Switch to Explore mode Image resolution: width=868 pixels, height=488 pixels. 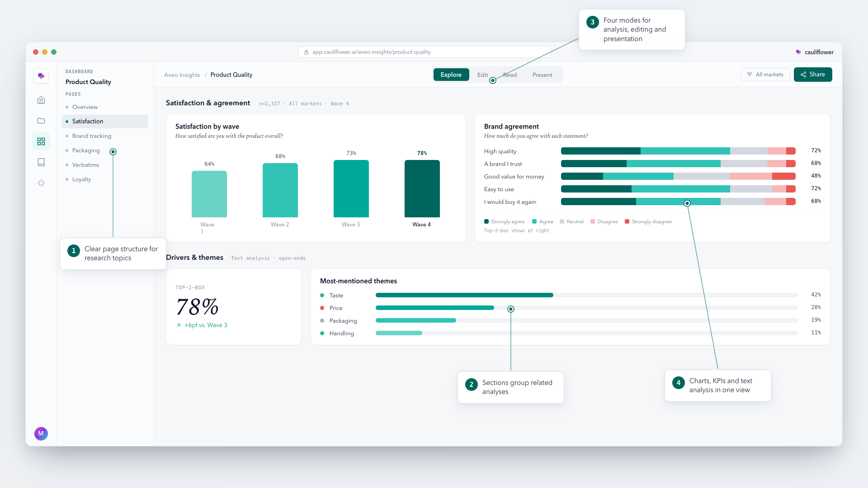[451, 75]
